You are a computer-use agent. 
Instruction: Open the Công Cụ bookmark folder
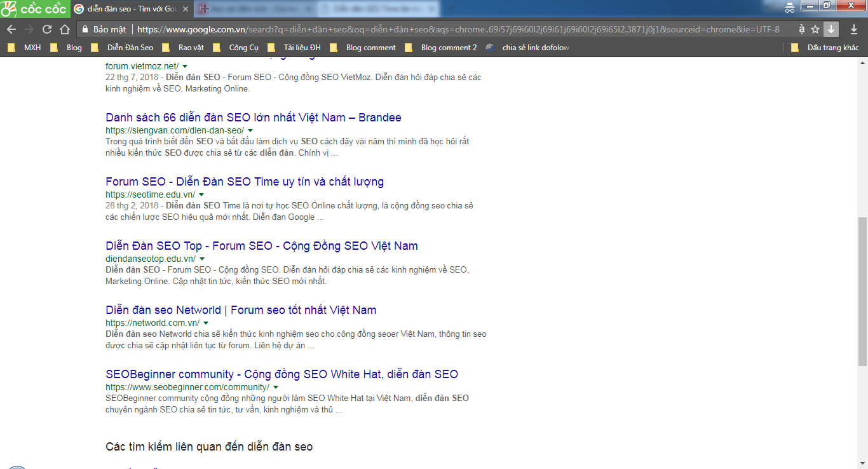coord(236,48)
